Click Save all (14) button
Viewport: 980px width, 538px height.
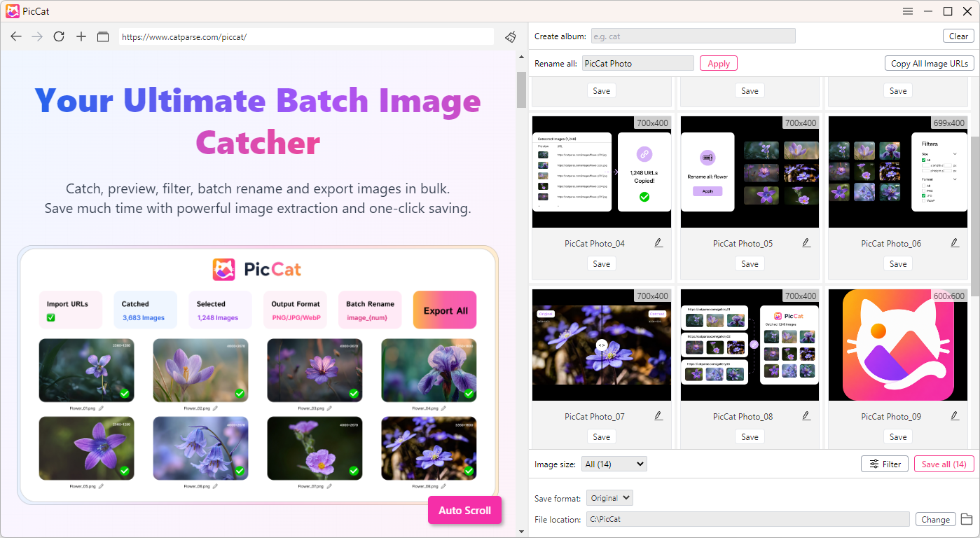click(x=944, y=464)
